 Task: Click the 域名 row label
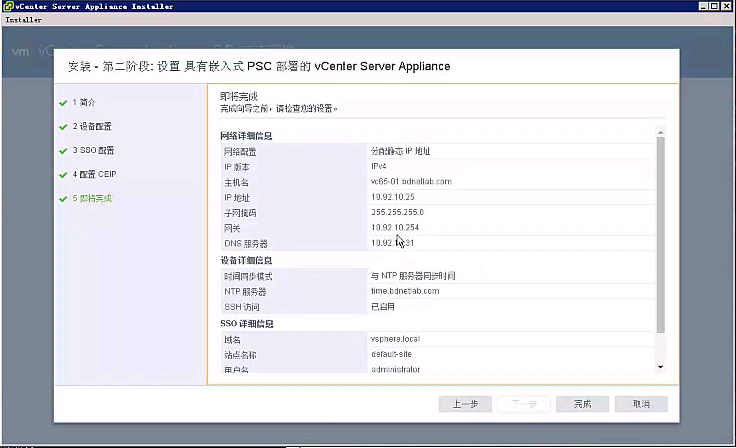click(232, 340)
